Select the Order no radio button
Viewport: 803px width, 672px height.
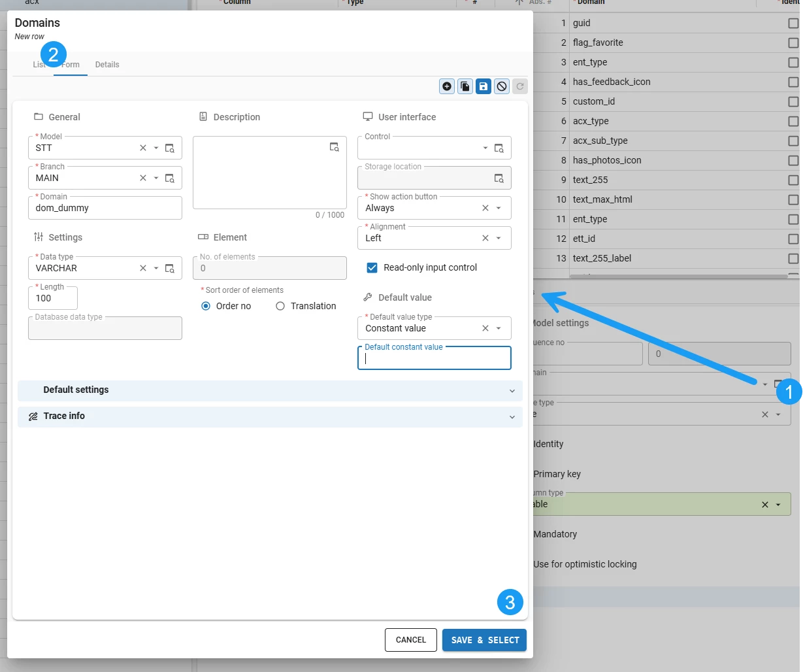(x=206, y=307)
